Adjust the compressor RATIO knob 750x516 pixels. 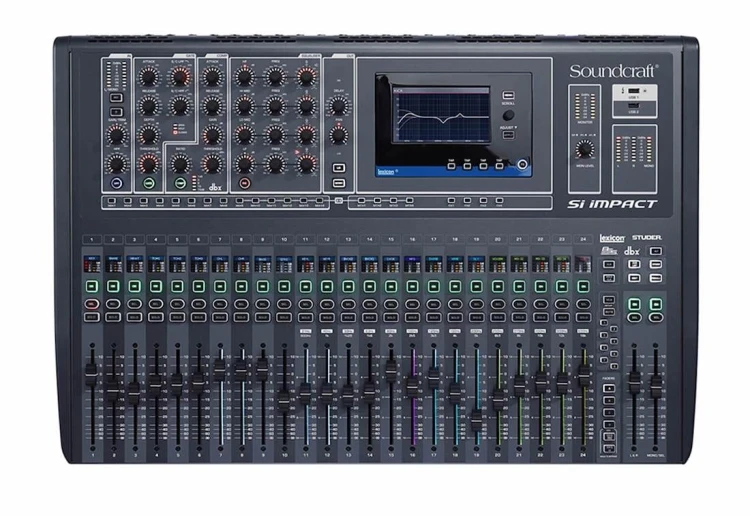coord(180,164)
